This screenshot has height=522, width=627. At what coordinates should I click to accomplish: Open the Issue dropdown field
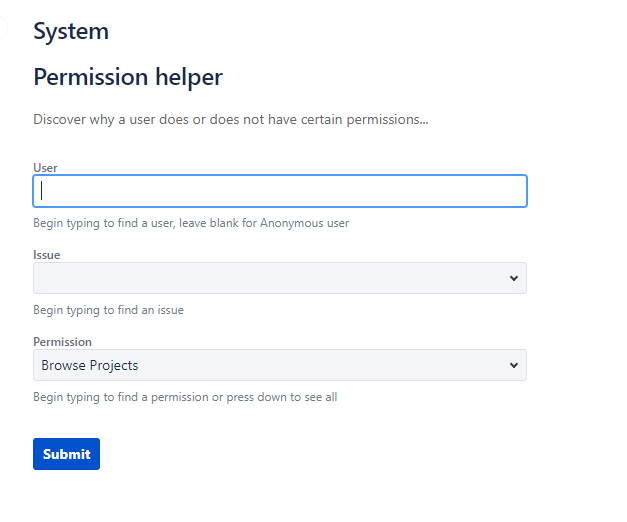(x=270, y=278)
